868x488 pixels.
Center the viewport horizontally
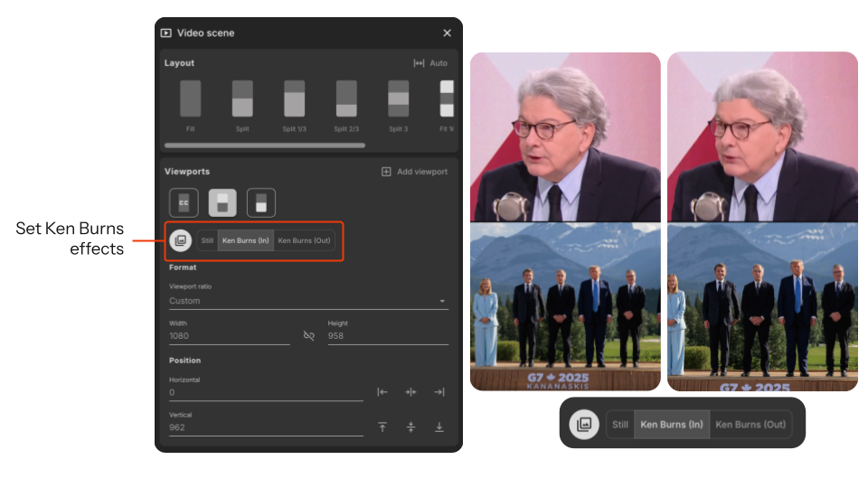click(410, 392)
